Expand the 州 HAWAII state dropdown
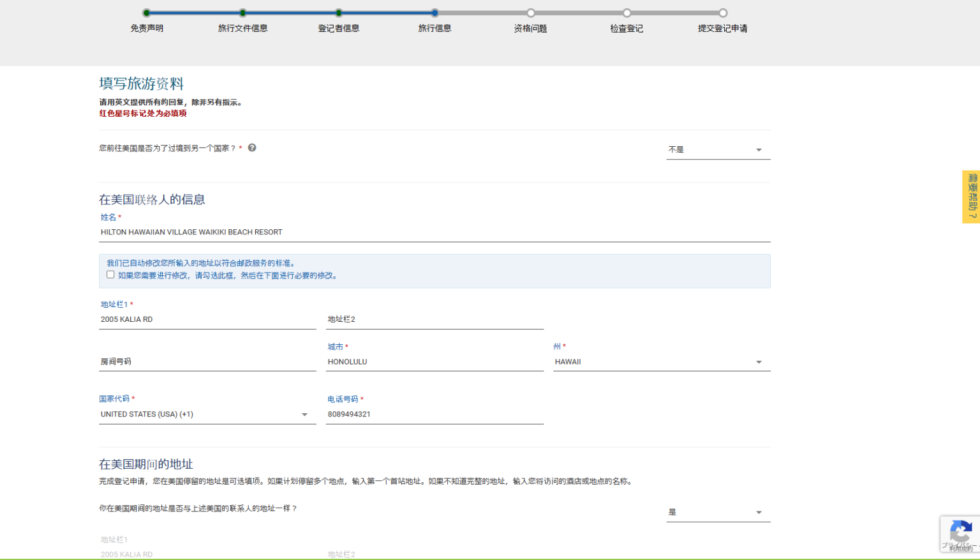The height and width of the screenshot is (560, 980). click(661, 362)
